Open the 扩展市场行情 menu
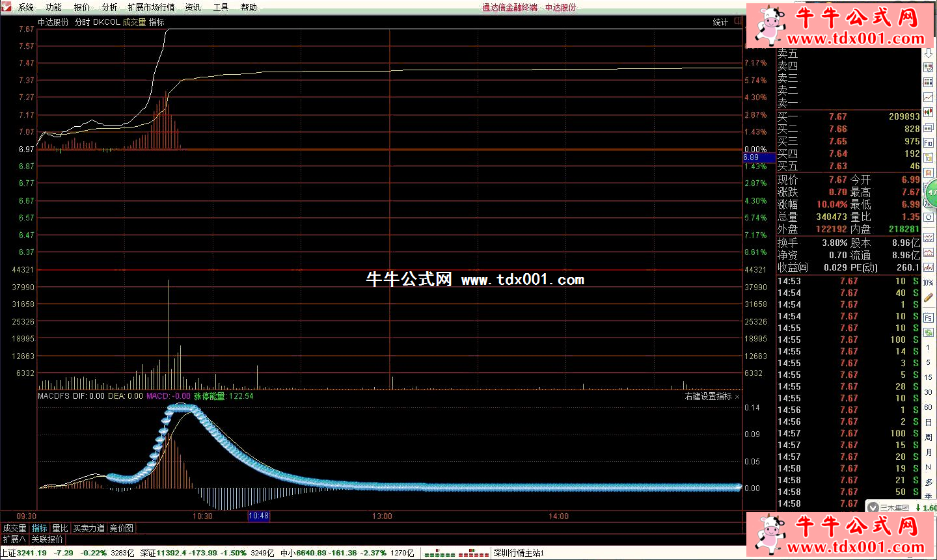This screenshot has width=937, height=560. coord(151,7)
